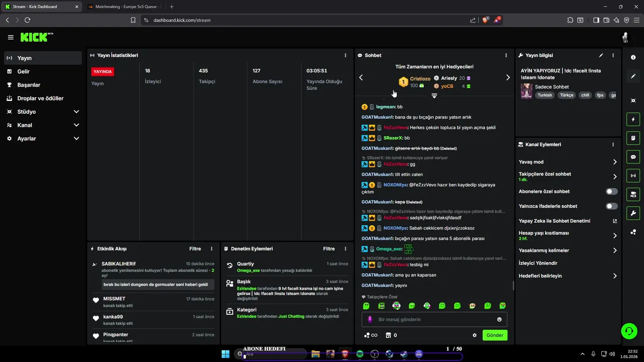Open Hesap yaşı kısıtlaması settings
644x362 pixels.
coord(568,235)
